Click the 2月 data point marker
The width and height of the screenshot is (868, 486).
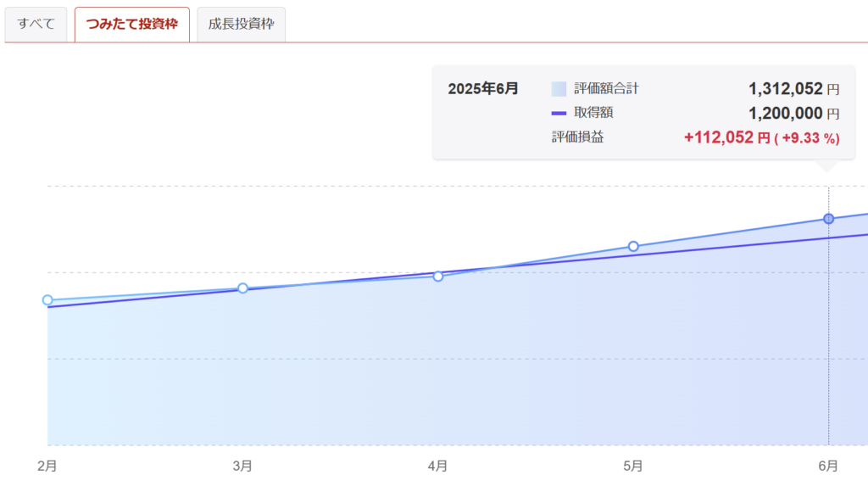[x=47, y=299]
